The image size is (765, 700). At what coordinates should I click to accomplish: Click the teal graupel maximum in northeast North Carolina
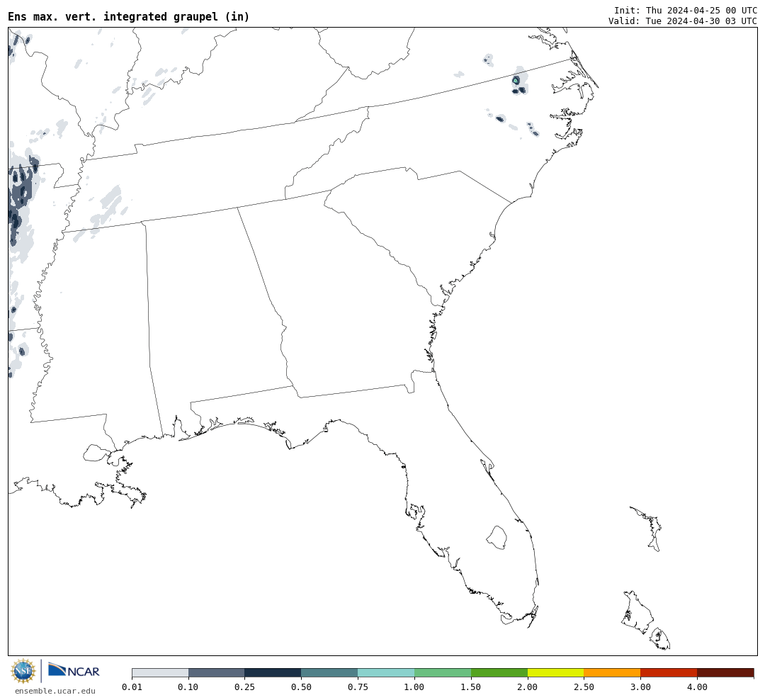pos(516,79)
